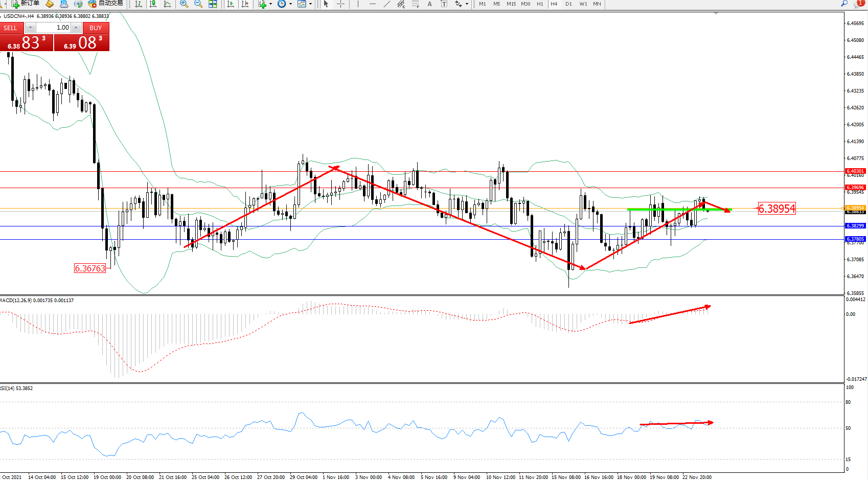Switch chart to candlestick mode
The width and height of the screenshot is (868, 480).
(x=153, y=4)
